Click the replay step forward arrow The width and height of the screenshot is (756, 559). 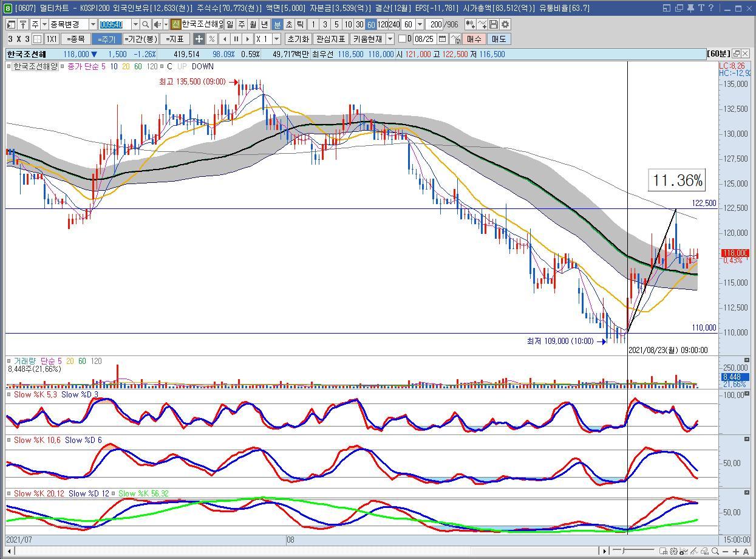[248, 39]
